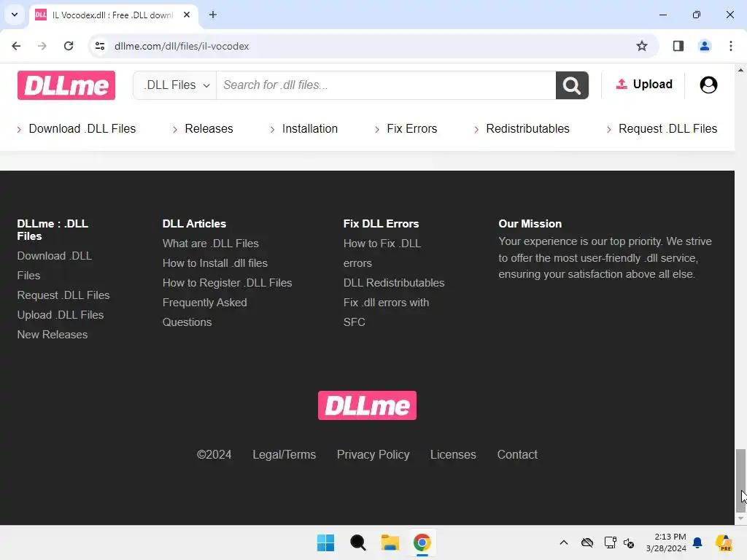Screen dimensions: 747x560
Task: Open the Contact link
Action: [x=517, y=455]
